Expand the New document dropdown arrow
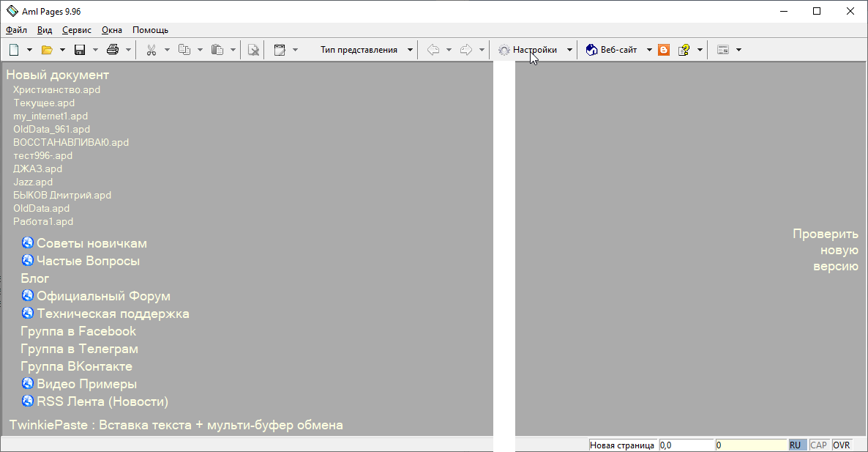Viewport: 868px width, 452px height. [x=29, y=50]
